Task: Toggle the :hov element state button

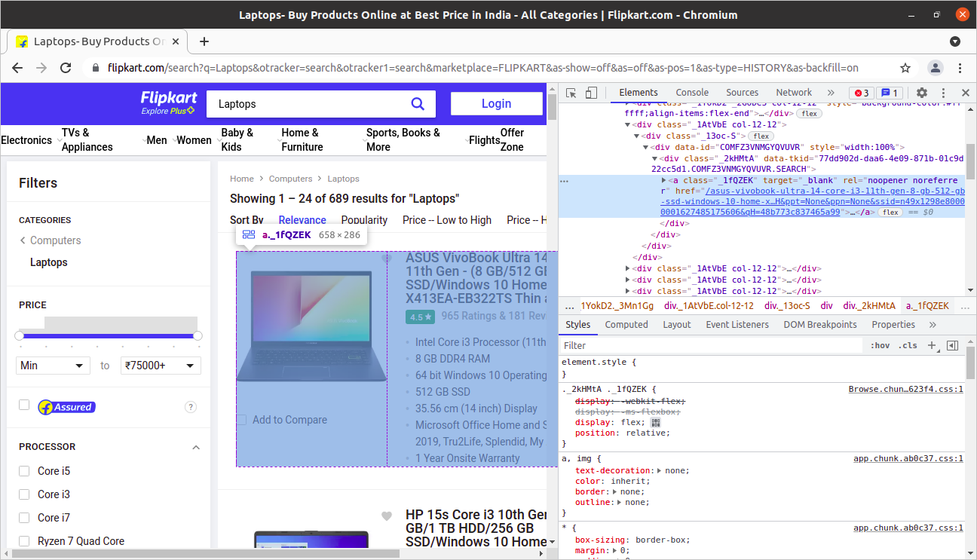Action: (x=880, y=345)
